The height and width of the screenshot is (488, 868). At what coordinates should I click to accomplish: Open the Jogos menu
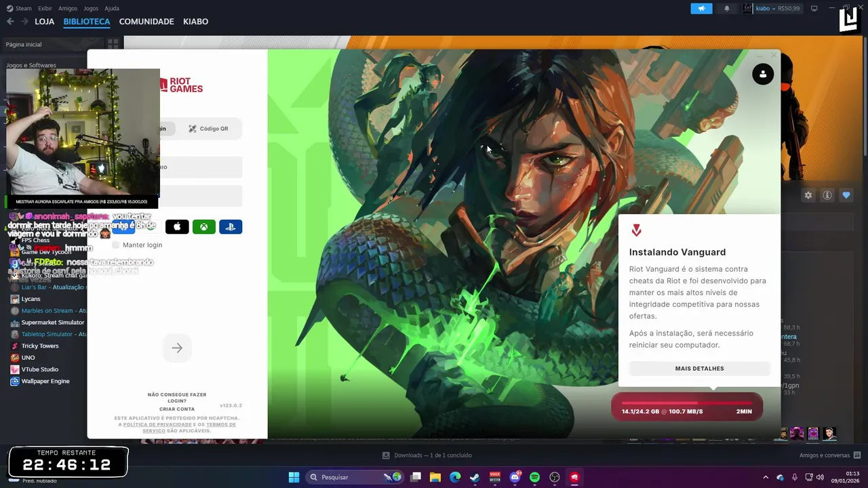coord(91,8)
